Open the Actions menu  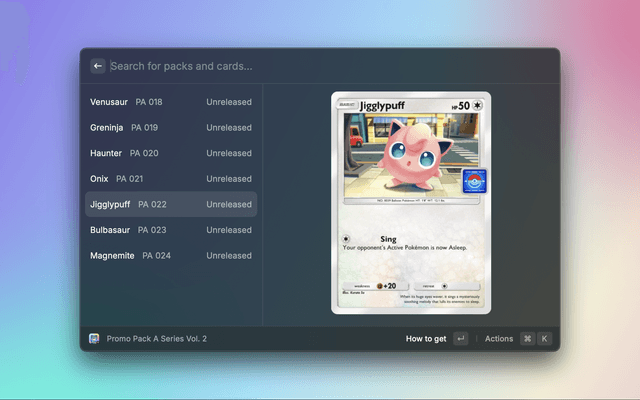499,339
